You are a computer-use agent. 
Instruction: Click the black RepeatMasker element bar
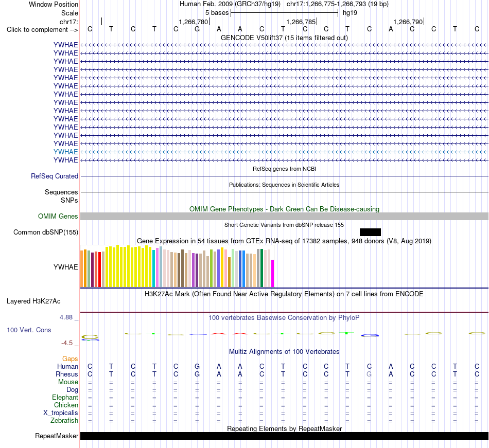pos(284,436)
